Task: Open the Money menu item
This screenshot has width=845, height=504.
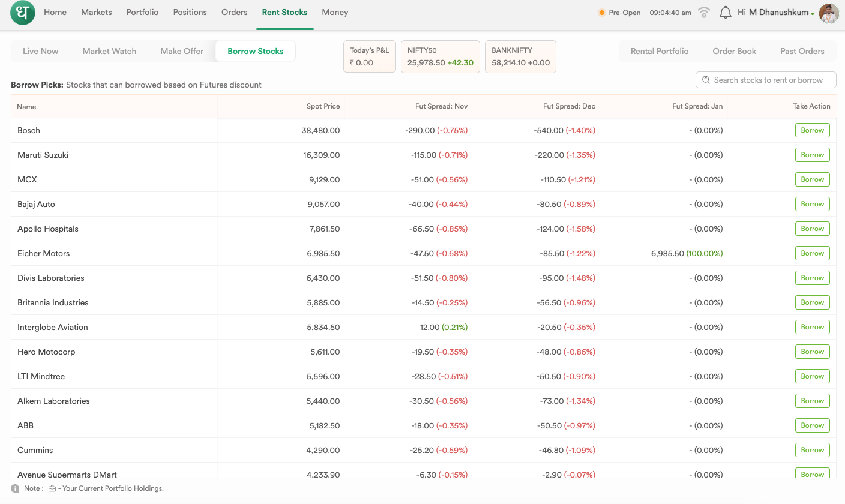Action: coord(335,12)
